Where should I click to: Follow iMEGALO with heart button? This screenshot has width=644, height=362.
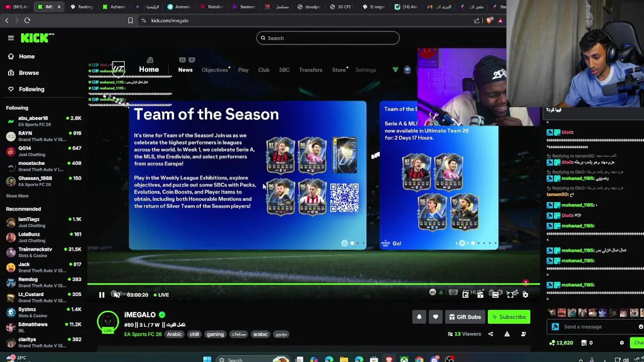click(435, 317)
